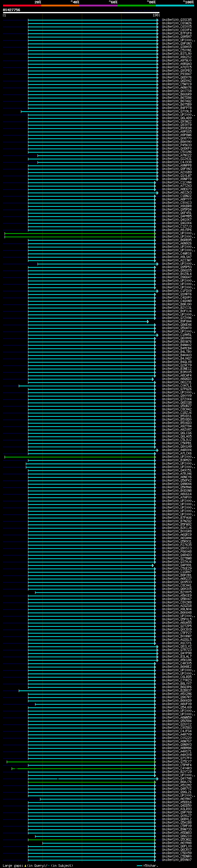Image resolution: width=197 pixels, height=868 pixels.
Task: Click hit label UniRef100_A7NXZ2
Action: pyautogui.click(x=177, y=155)
